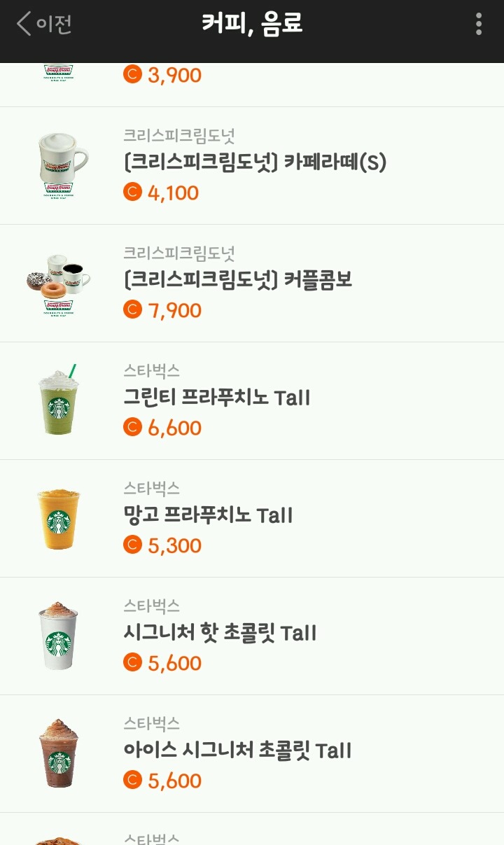Viewport: 504px width, 845px height.
Task: Tap the 3,900 price at the top
Action: tap(174, 75)
